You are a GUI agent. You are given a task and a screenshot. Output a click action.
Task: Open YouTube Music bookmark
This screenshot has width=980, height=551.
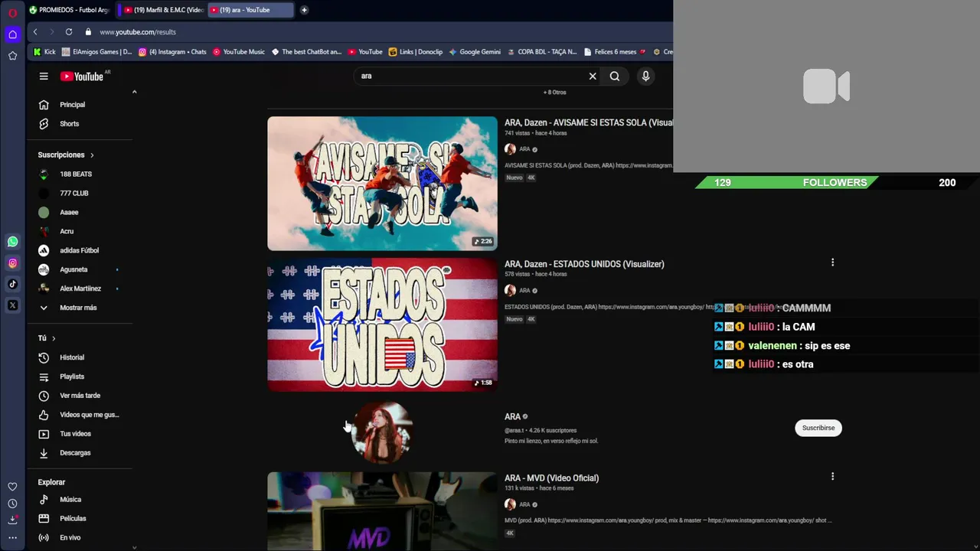(239, 52)
